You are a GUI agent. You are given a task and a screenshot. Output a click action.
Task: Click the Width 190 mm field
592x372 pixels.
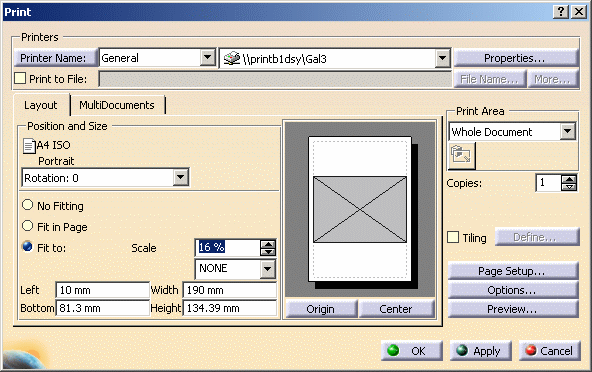(x=230, y=290)
